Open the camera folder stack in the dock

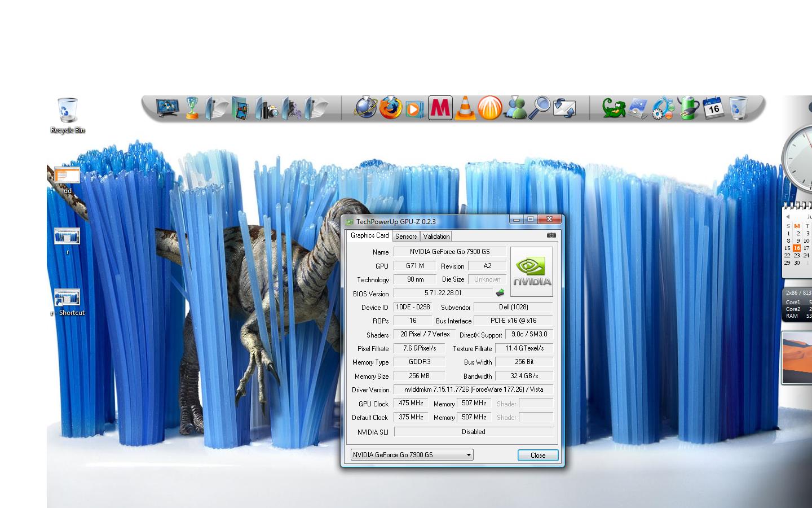pos(267,108)
